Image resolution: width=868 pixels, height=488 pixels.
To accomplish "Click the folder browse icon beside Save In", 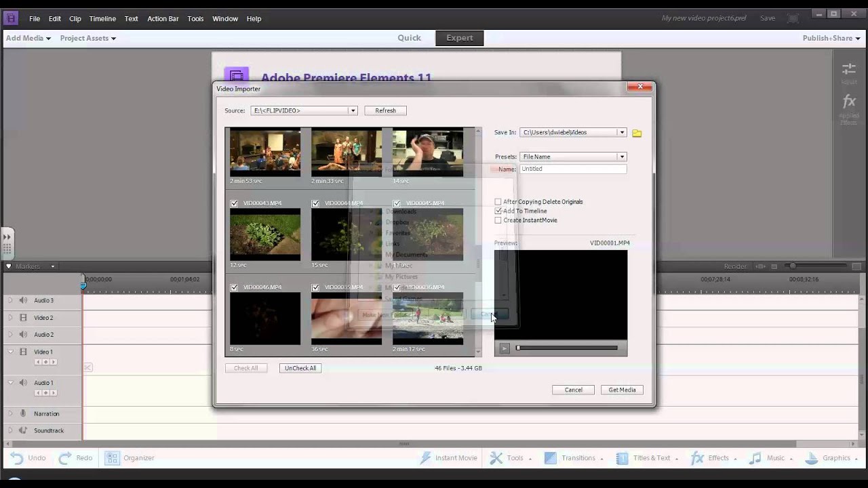I will click(637, 133).
